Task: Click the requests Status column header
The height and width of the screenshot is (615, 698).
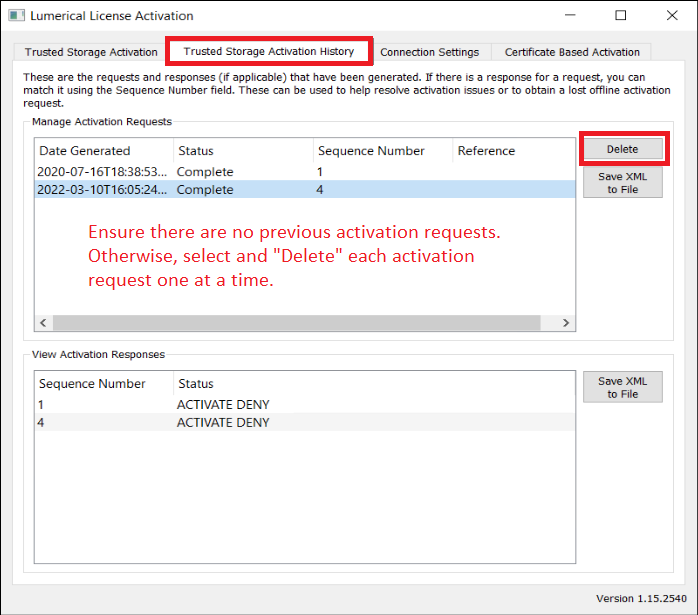Action: click(x=243, y=151)
